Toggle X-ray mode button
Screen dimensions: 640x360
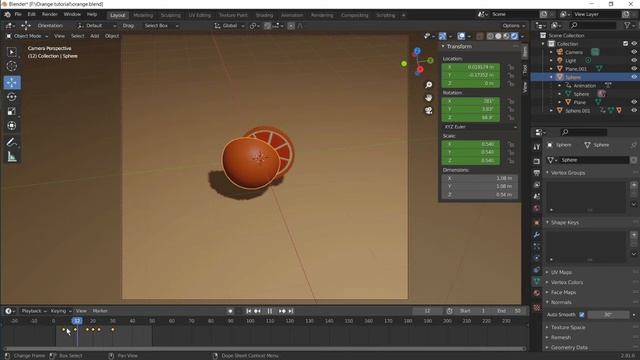point(480,36)
